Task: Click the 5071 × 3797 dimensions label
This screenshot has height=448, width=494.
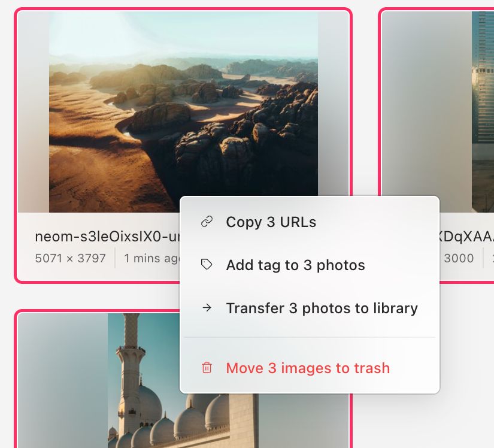Action: point(71,258)
